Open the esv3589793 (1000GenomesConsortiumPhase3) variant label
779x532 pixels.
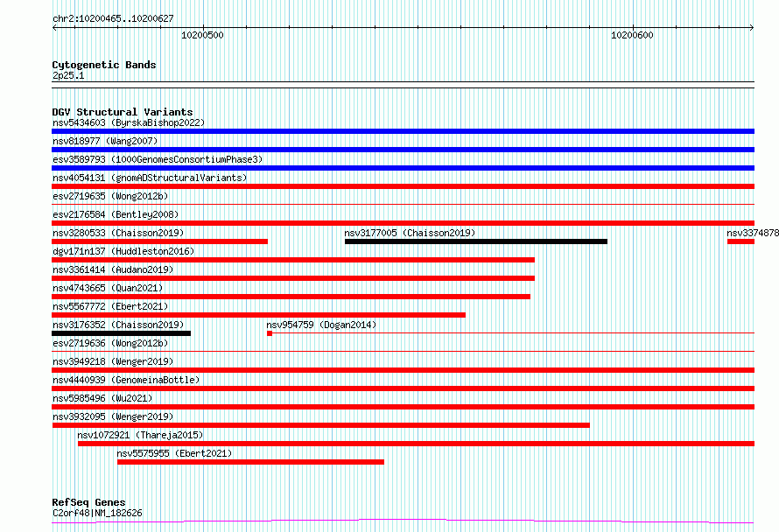[158, 159]
